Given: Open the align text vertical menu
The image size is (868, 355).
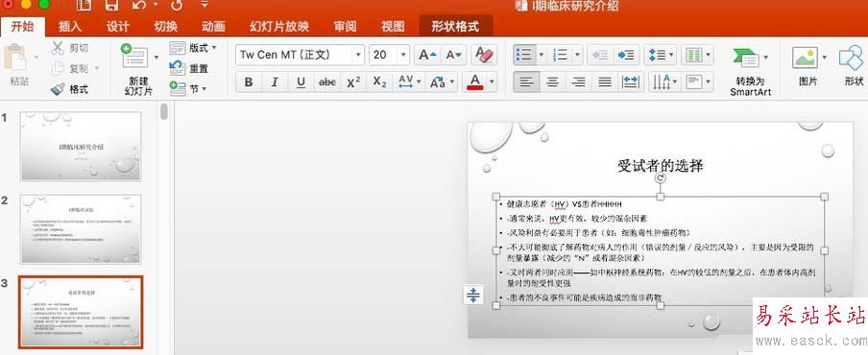Looking at the screenshot, I should coord(697,83).
